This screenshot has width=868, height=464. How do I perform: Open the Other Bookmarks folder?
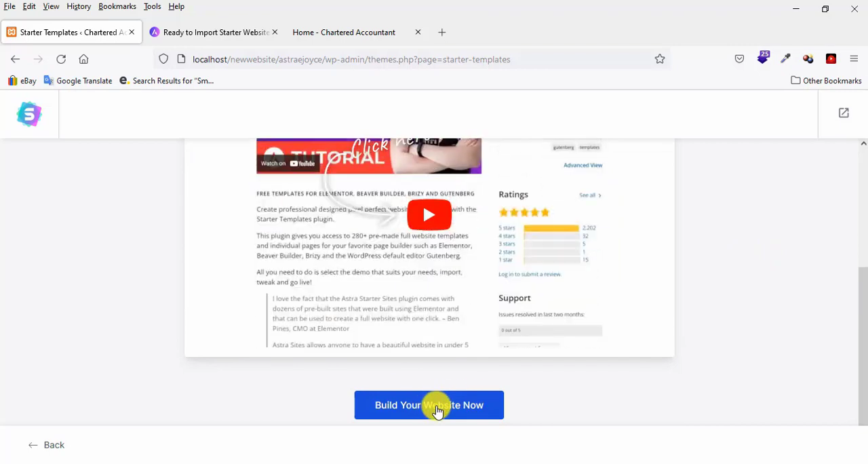[826, 81]
